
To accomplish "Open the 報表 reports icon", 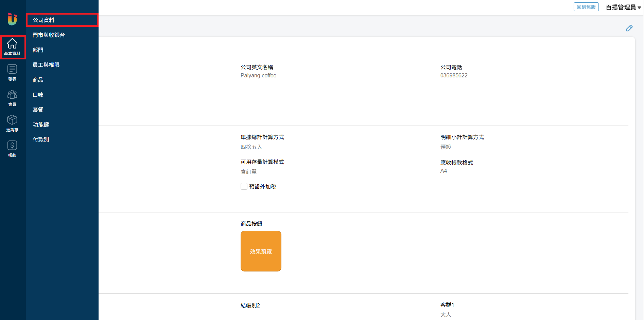I will (x=12, y=73).
